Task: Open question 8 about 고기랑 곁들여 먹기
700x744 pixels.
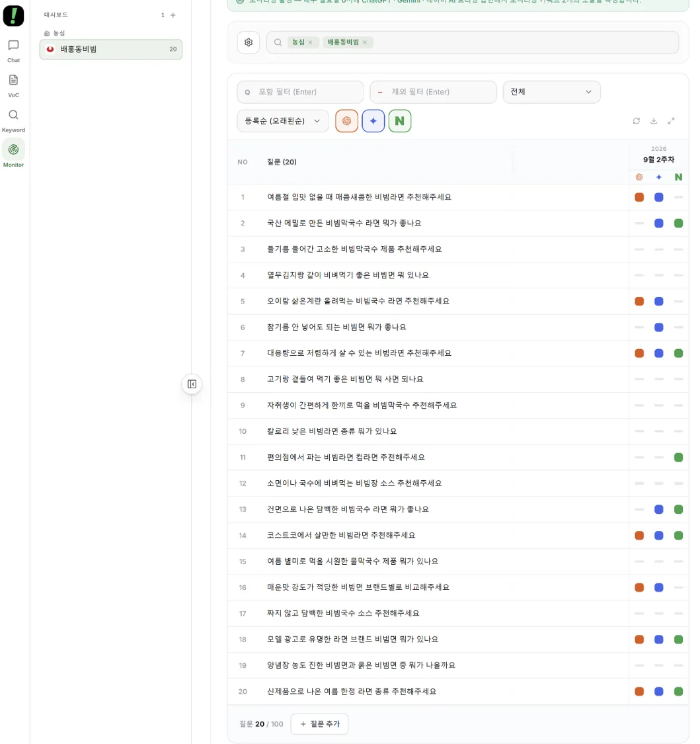Action: pos(345,379)
